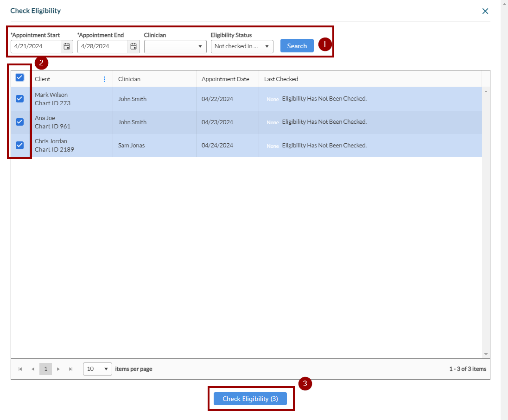Toggle the select-all header checkbox
This screenshot has height=420, width=508.
19,77
